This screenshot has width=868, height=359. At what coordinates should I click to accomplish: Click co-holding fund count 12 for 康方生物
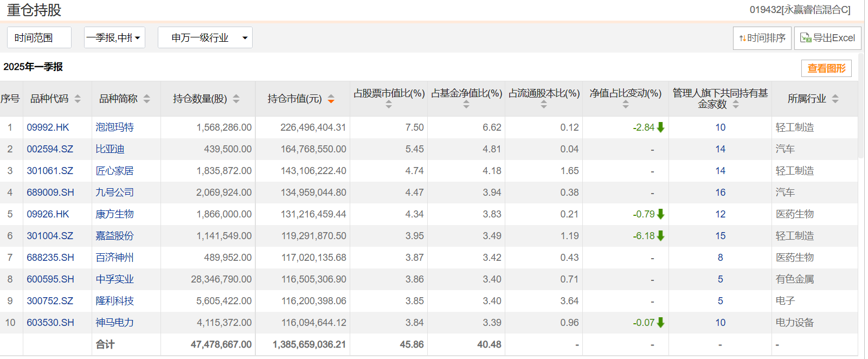click(x=720, y=214)
